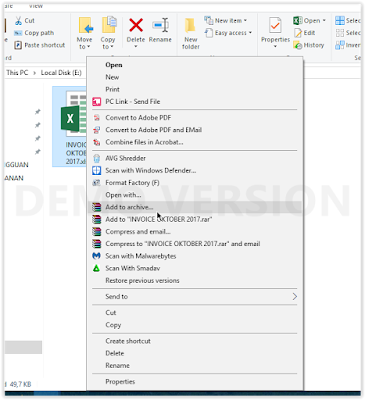Open the View ribbon tab
Screen dimensions: 365x400
click(x=35, y=6)
